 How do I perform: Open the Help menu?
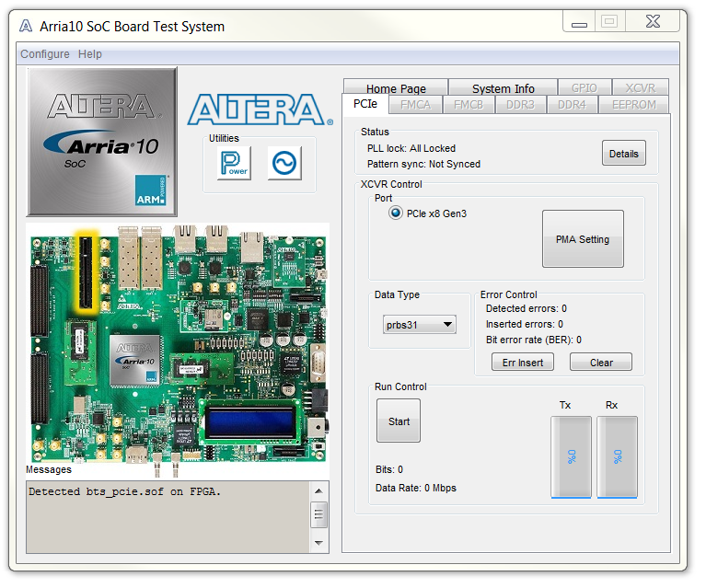click(90, 54)
